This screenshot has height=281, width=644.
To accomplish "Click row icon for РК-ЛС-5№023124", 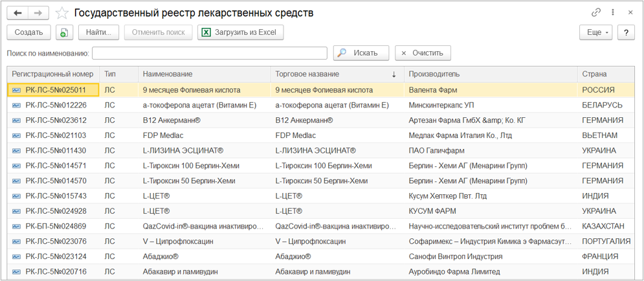I will click(16, 256).
